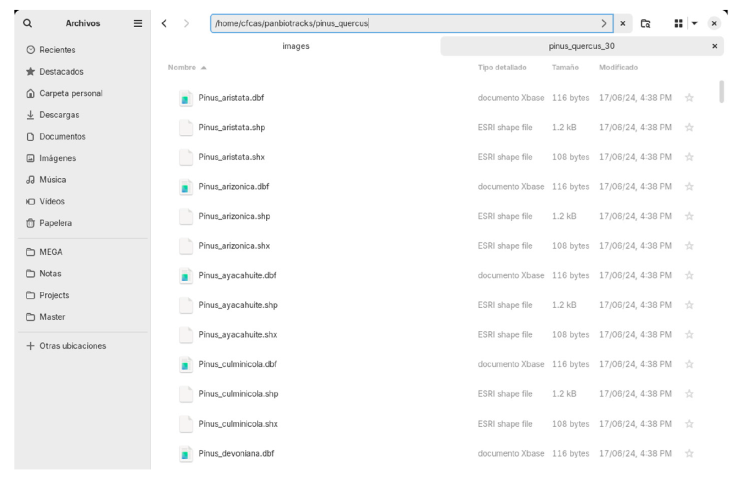Go to Descargas in the sidebar
736x480 pixels.
pyautogui.click(x=58, y=115)
